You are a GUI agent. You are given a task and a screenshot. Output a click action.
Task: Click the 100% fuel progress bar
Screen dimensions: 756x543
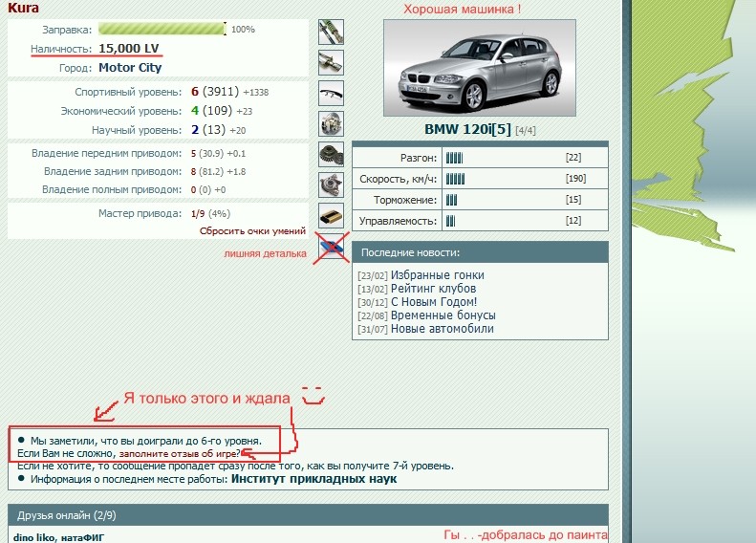click(162, 29)
